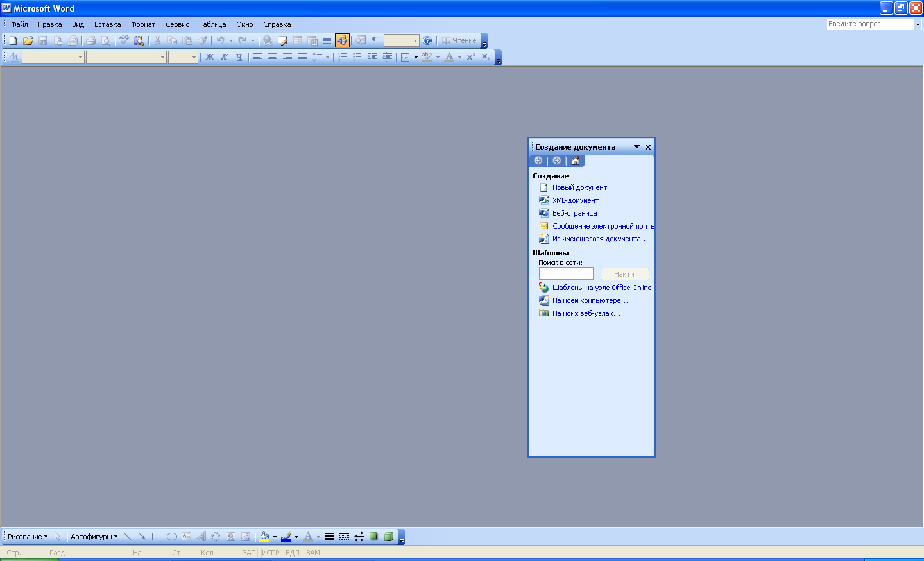Screen dimensions: 924x561
Task: Click the Spelling check ABC icon
Action: 124,40
